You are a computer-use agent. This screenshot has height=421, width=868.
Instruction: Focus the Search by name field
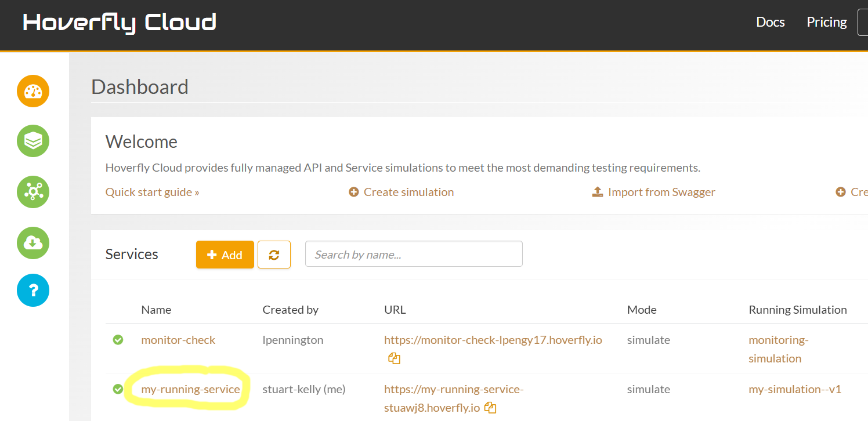click(414, 254)
